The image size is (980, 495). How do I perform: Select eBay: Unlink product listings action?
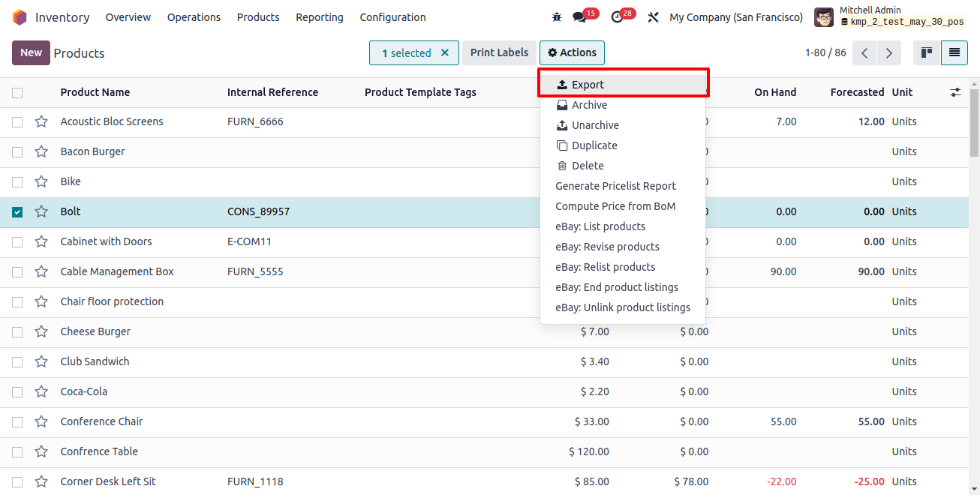[623, 307]
